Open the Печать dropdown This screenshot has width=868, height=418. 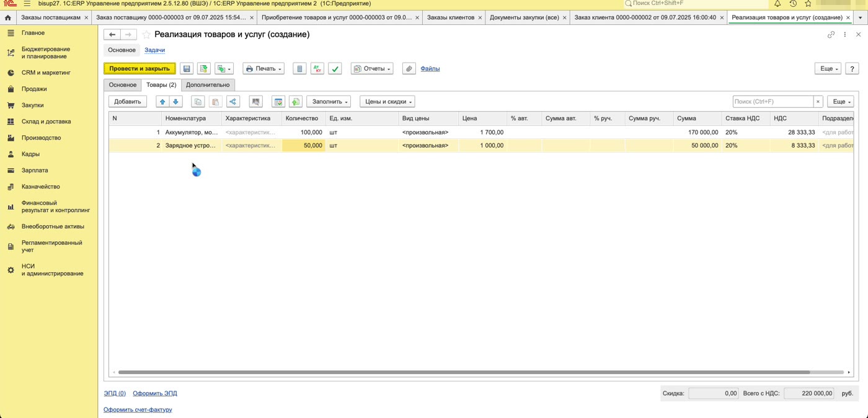pyautogui.click(x=263, y=69)
